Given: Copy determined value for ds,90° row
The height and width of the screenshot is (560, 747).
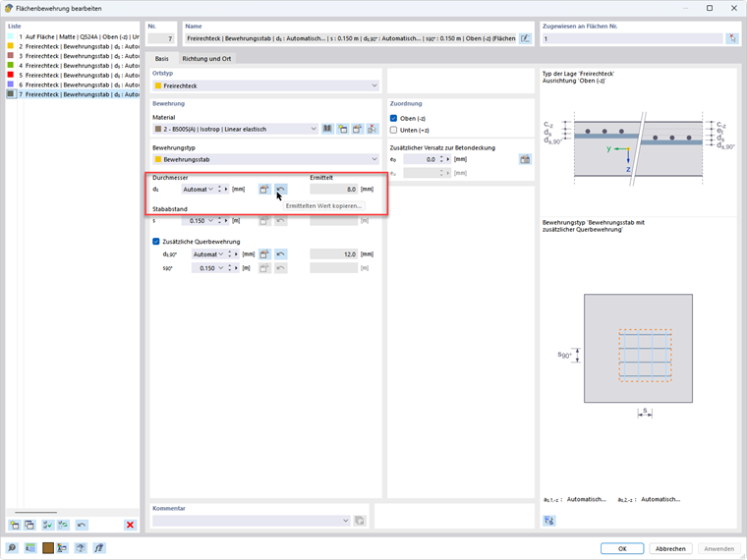Looking at the screenshot, I should [x=280, y=254].
